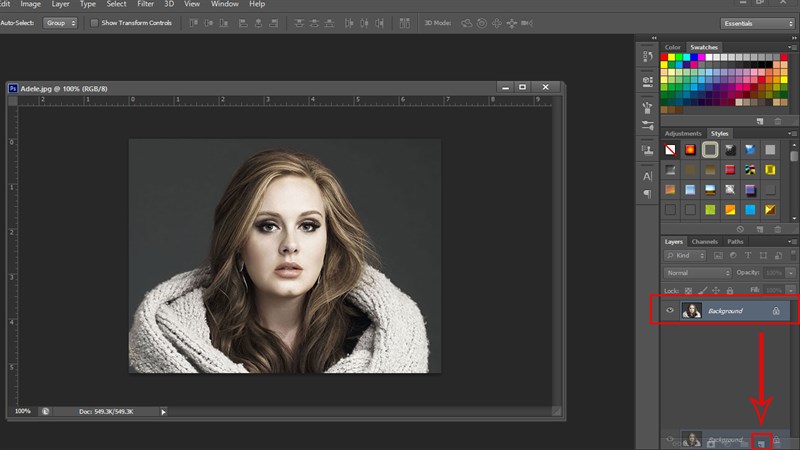Open the Clone Source panel icon
The height and width of the screenshot is (450, 800).
647,150
